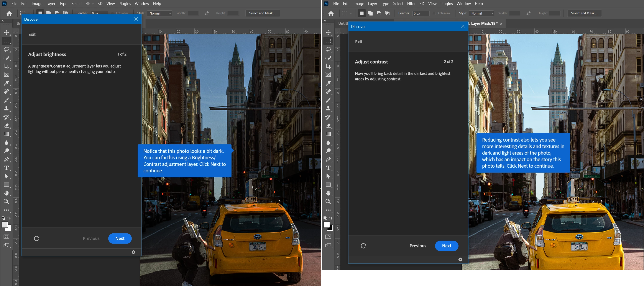This screenshot has width=644, height=286.
Task: Choose the Clone Stamp tool in left window
Action: coord(7,109)
